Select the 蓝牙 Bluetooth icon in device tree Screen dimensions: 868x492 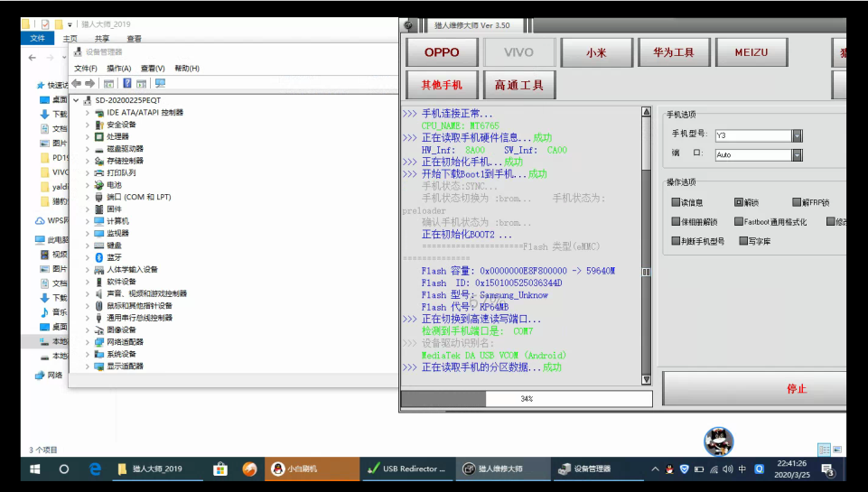click(99, 257)
